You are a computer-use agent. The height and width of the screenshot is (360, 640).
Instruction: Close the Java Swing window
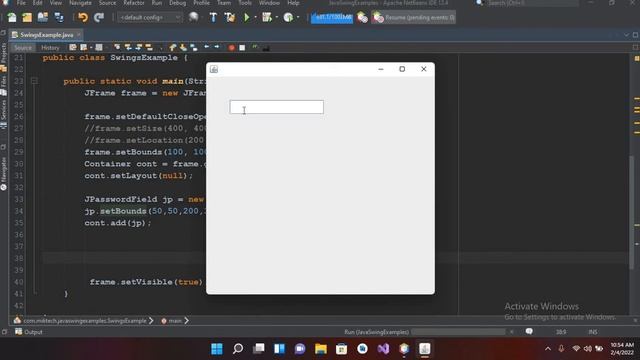(x=424, y=69)
